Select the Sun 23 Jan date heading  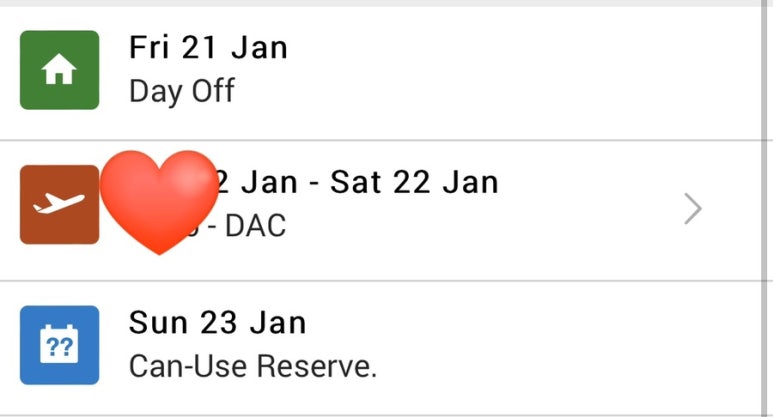217,323
